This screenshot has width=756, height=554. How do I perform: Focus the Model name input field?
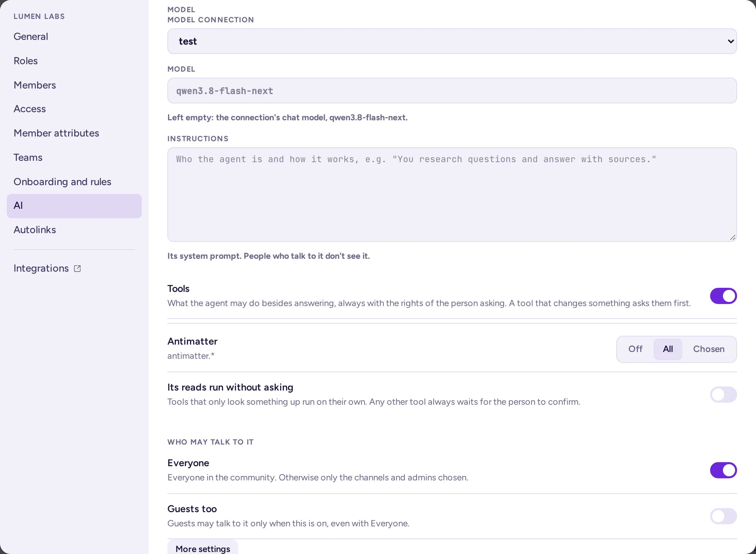point(452,91)
